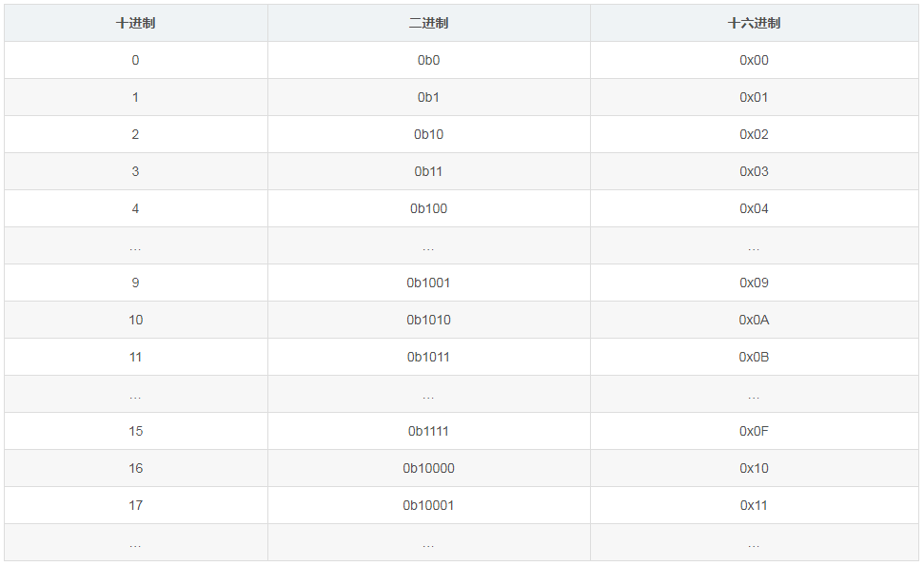Click the 十六进制 column header
The height and width of the screenshot is (566, 924).
click(754, 23)
